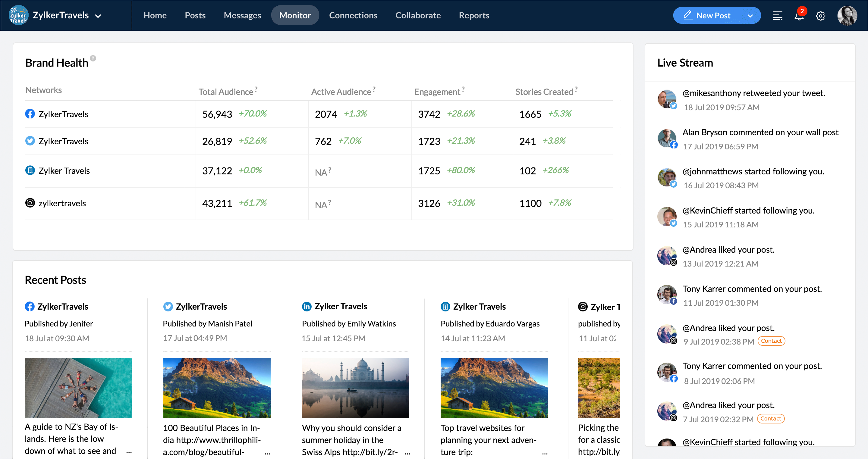Screen dimensions: 868x459
Task: Click the Facebook icon in the ZylkerTravels row
Action: [30, 114]
